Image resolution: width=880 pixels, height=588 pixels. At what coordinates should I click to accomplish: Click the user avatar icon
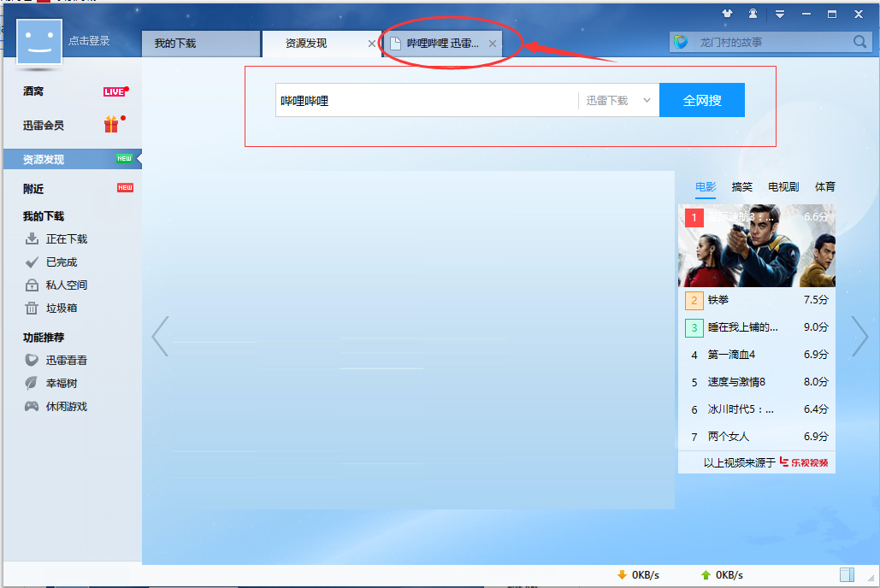[x=39, y=42]
